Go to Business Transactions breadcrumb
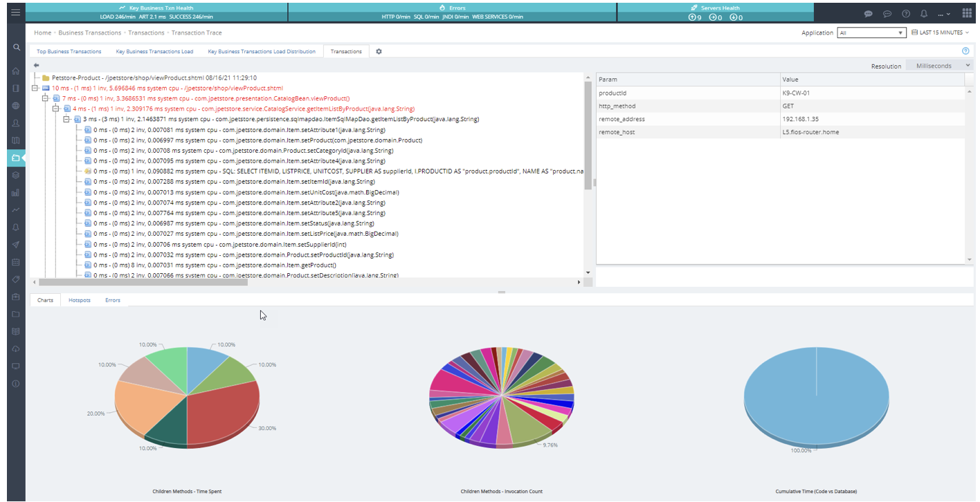 pos(89,32)
